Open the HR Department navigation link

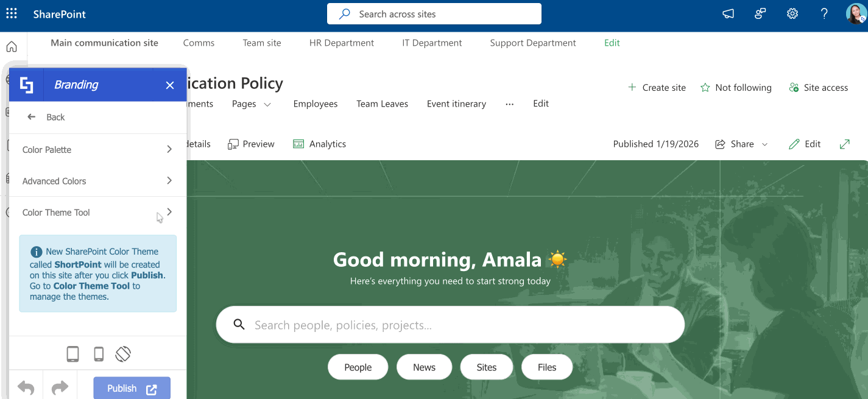[342, 43]
